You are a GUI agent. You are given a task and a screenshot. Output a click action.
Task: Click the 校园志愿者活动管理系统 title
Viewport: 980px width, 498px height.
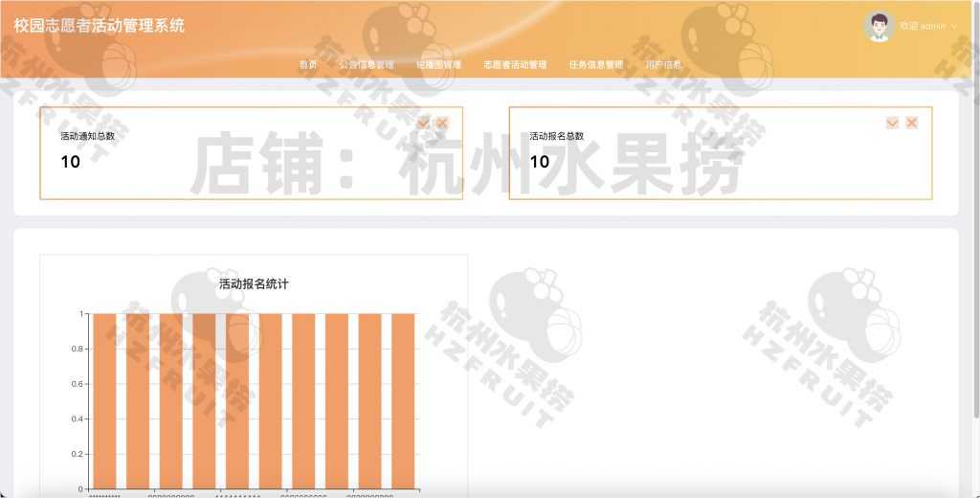[x=100, y=26]
